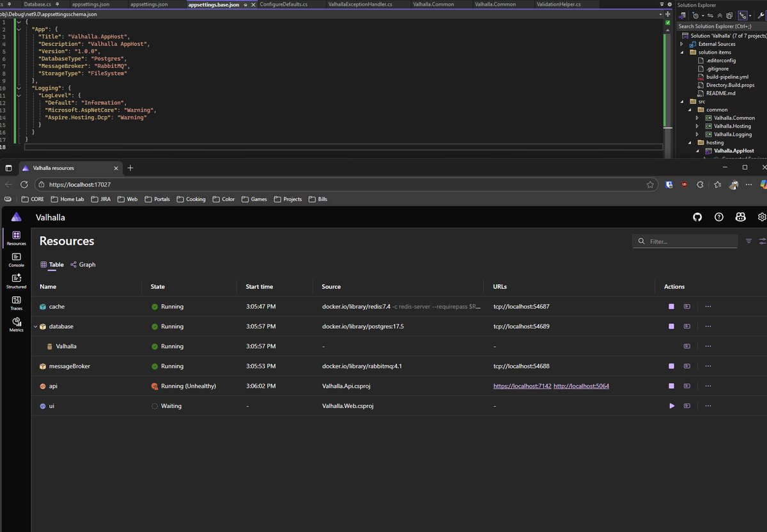Switch to ValhallaExceptionHandler.cs editor tab
This screenshot has height=532, width=767.
click(360, 4)
